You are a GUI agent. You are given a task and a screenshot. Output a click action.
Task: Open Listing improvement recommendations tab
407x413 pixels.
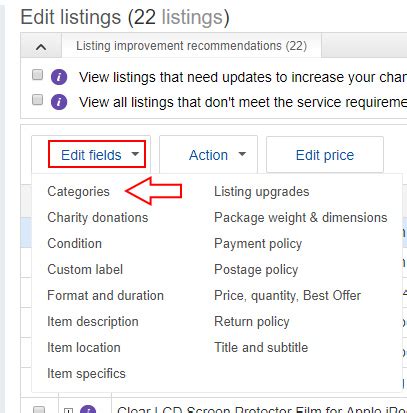[191, 46]
